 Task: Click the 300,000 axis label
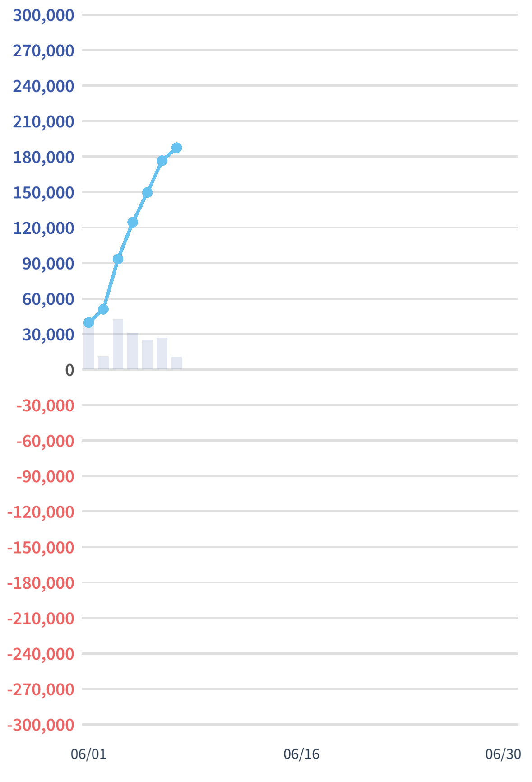[x=43, y=15]
